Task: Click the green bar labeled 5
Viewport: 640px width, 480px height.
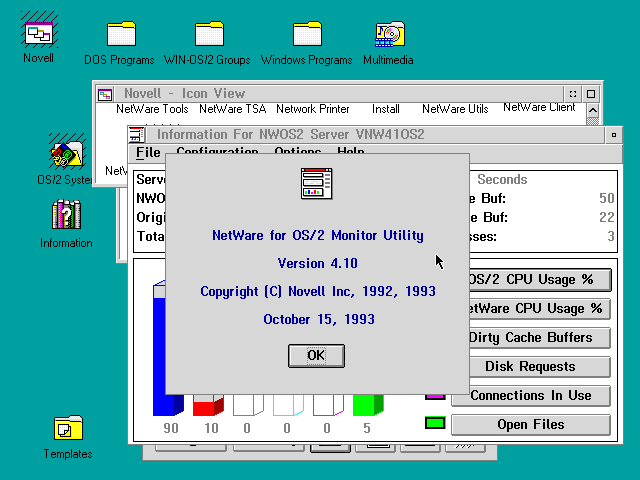Action: point(368,405)
